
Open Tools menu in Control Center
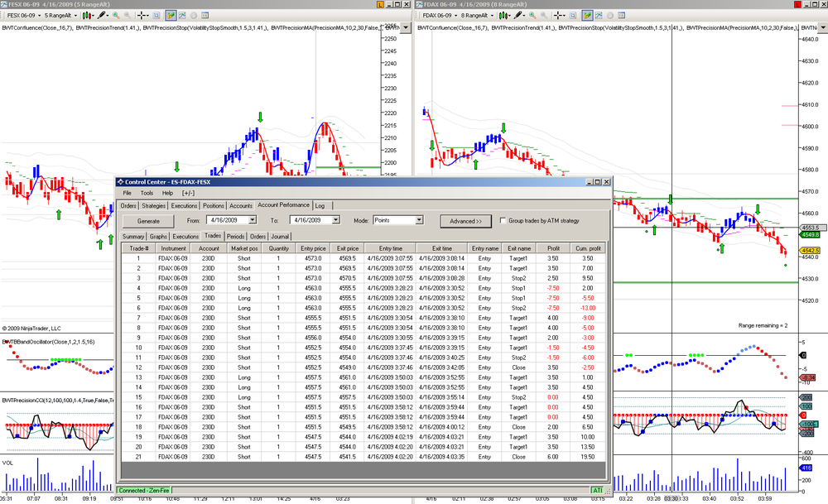(x=147, y=193)
